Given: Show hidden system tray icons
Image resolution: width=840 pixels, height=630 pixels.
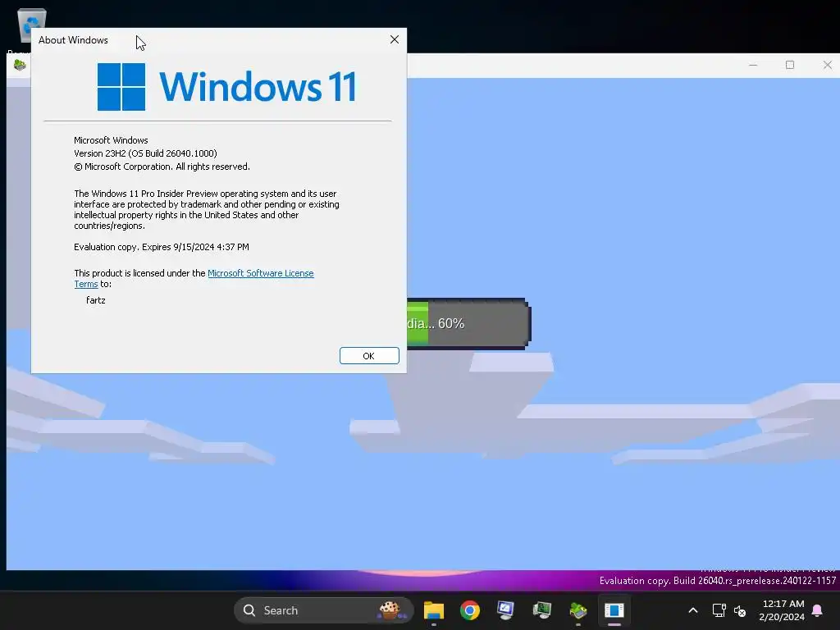Looking at the screenshot, I should tap(692, 610).
